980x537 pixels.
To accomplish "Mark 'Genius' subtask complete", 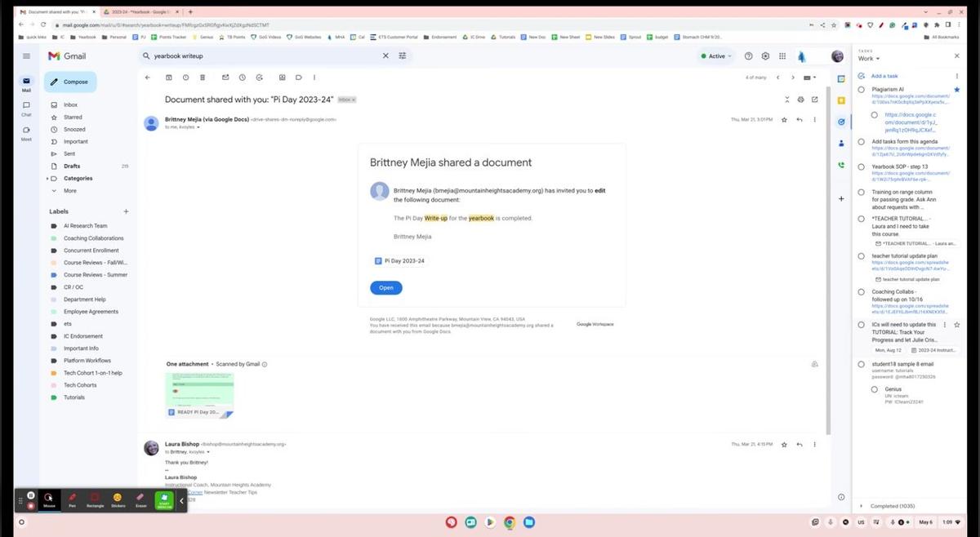I will 875,389.
